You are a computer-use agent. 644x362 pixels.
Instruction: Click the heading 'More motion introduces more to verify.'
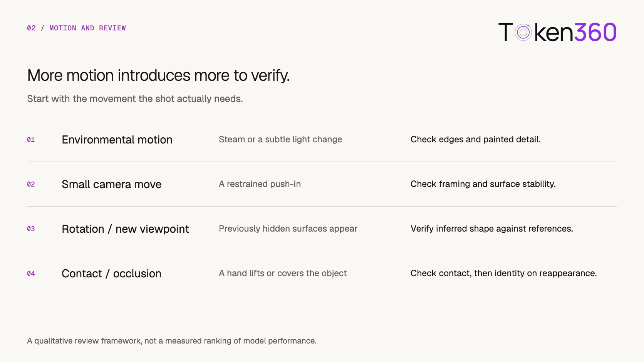click(158, 75)
